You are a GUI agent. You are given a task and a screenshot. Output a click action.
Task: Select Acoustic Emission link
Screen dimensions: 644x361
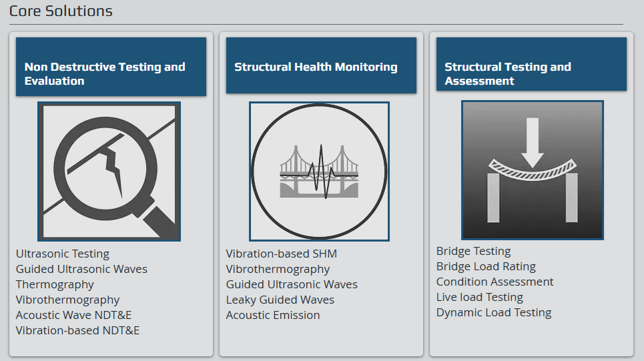(273, 315)
